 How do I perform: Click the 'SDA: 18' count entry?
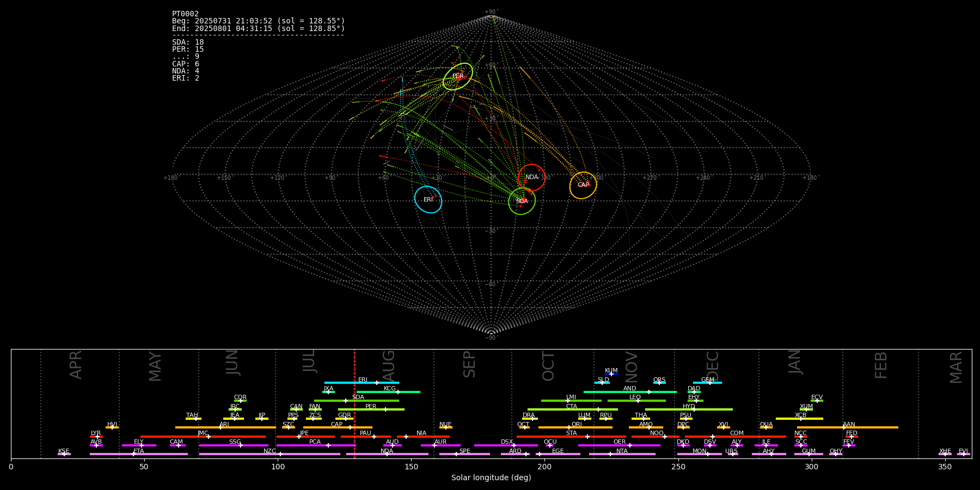coord(188,42)
